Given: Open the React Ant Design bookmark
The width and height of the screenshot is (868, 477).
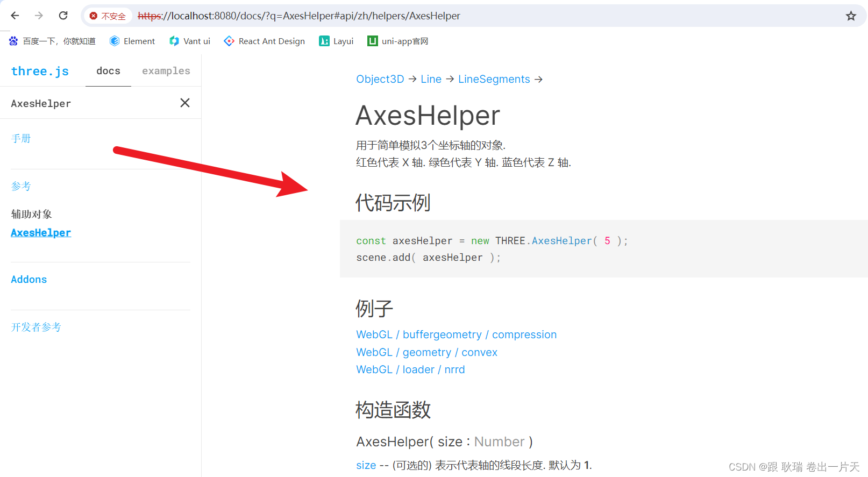Looking at the screenshot, I should tap(265, 41).
